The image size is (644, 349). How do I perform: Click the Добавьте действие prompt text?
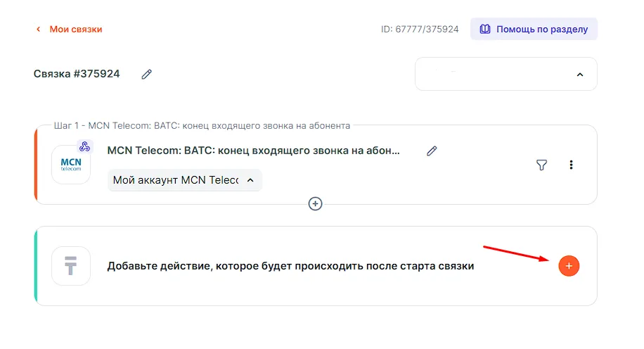click(290, 266)
